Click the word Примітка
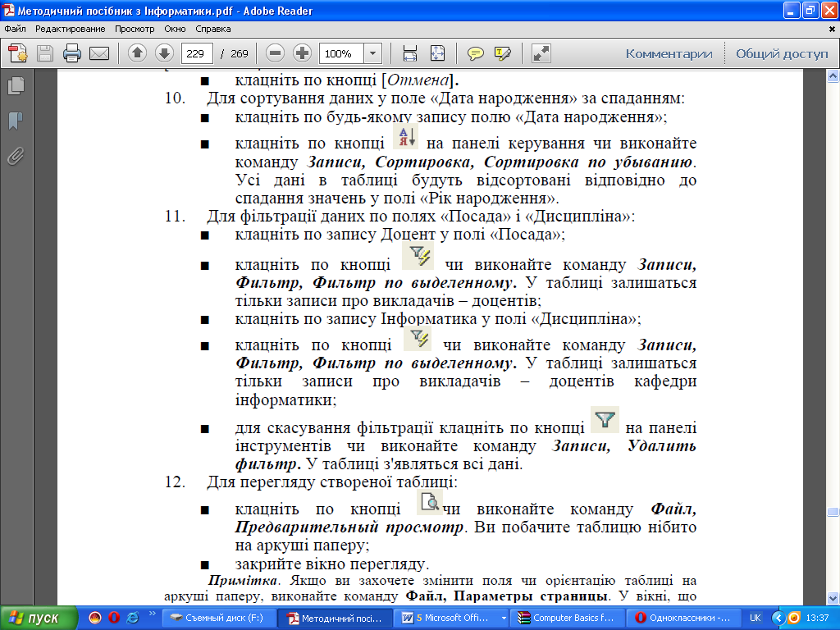This screenshot has height=630, width=840. point(242,580)
